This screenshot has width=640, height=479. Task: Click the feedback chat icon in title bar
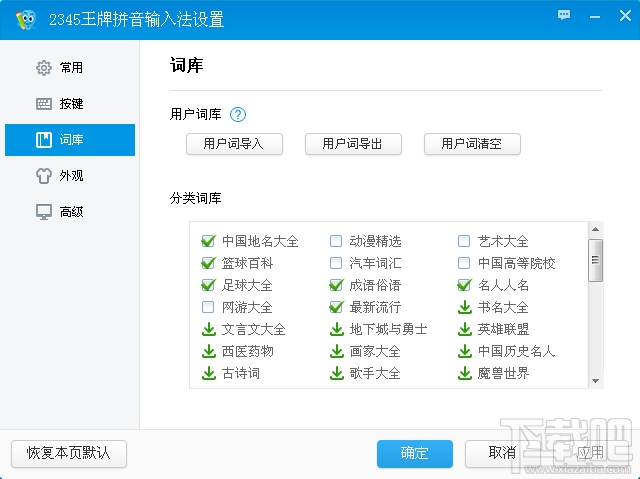pyautogui.click(x=564, y=16)
